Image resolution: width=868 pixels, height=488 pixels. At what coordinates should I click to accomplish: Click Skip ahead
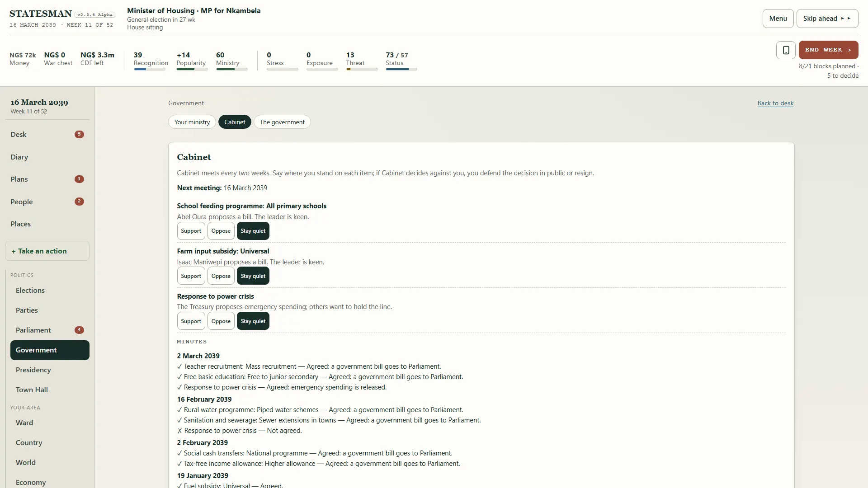click(827, 19)
